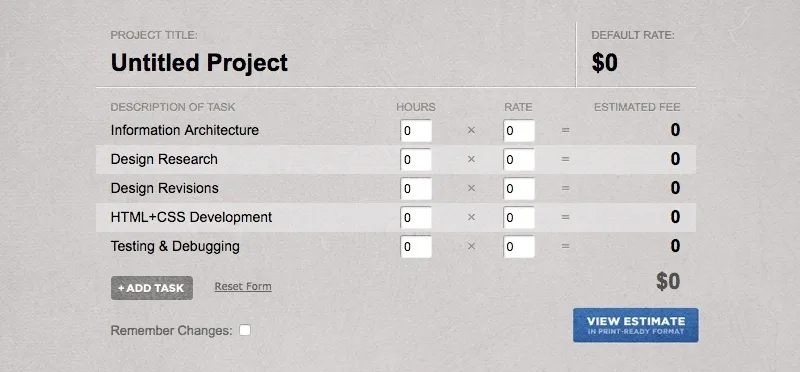Focus the Design Research rate input

[519, 160]
